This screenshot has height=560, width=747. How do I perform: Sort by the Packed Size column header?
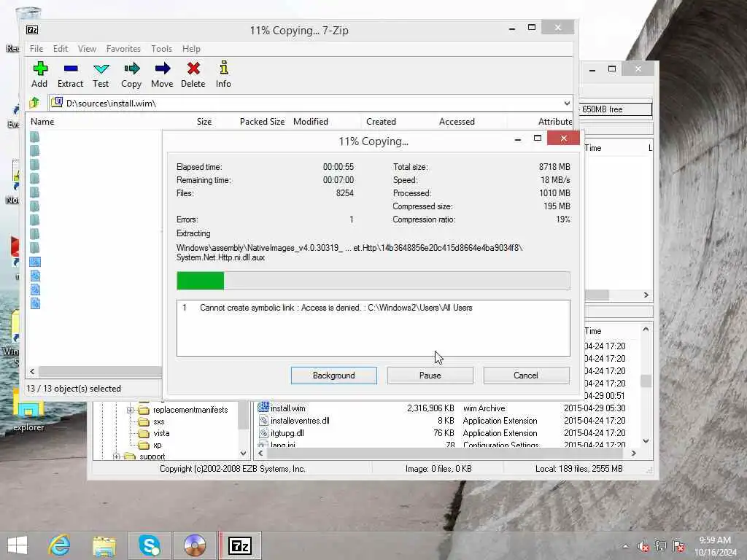262,122
